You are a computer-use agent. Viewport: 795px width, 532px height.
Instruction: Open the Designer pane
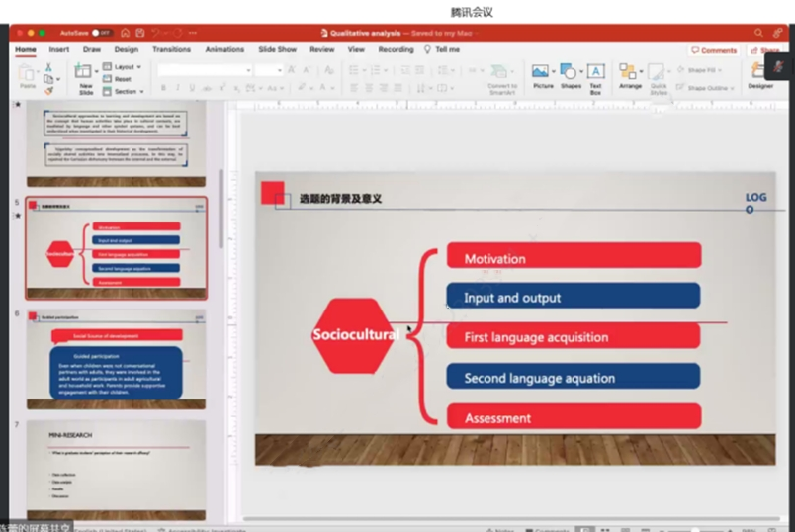coord(760,76)
